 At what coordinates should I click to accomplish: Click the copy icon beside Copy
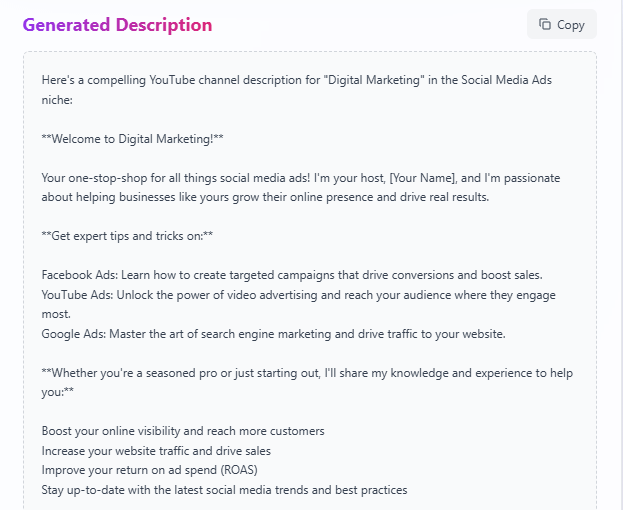tap(545, 25)
